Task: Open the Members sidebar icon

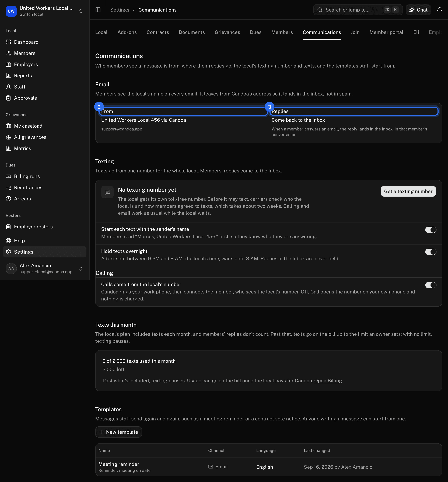Action: tap(8, 53)
